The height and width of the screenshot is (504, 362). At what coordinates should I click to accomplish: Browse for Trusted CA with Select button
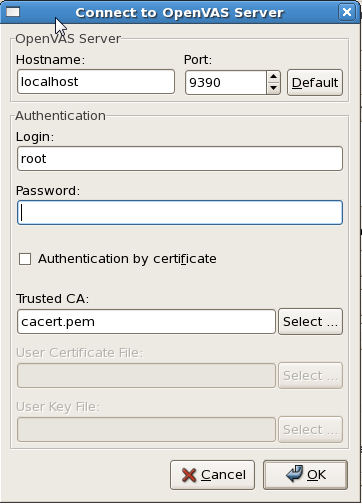(x=310, y=322)
